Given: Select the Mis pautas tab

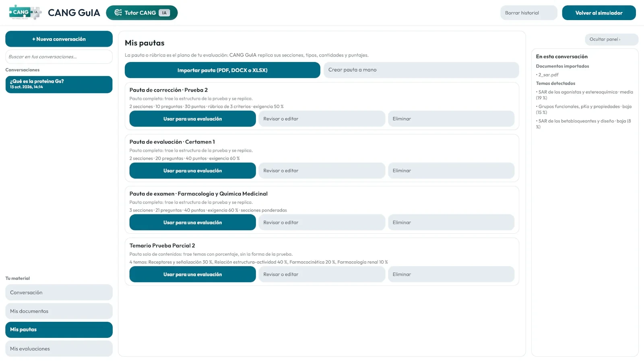Looking at the screenshot, I should point(59,330).
